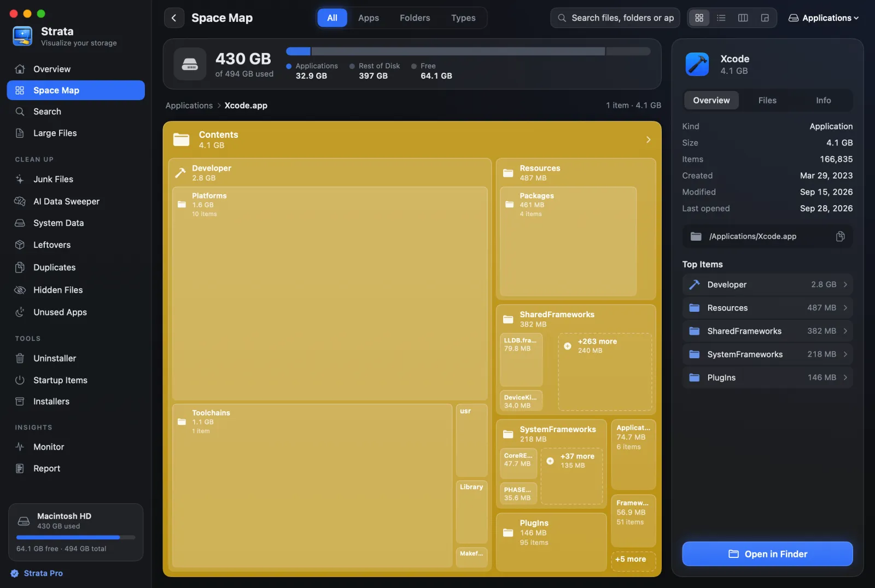
Task: Click the Macintosh HD usage bar
Action: (75, 538)
